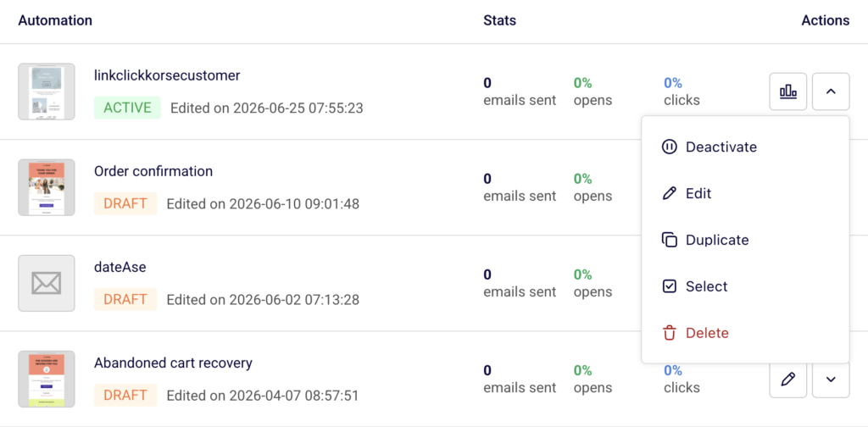This screenshot has width=868, height=427.
Task: Click the dateAse envelope placeholder icon
Action: click(47, 283)
